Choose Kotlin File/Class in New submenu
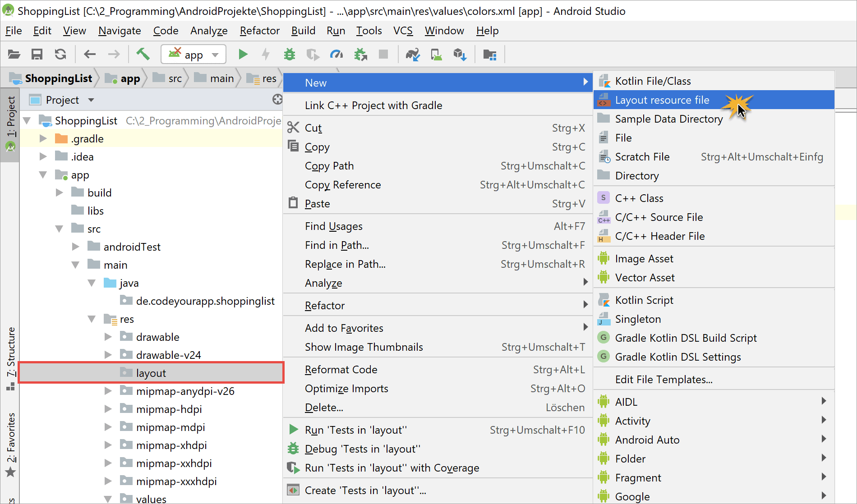The height and width of the screenshot is (504, 857). coord(714,81)
